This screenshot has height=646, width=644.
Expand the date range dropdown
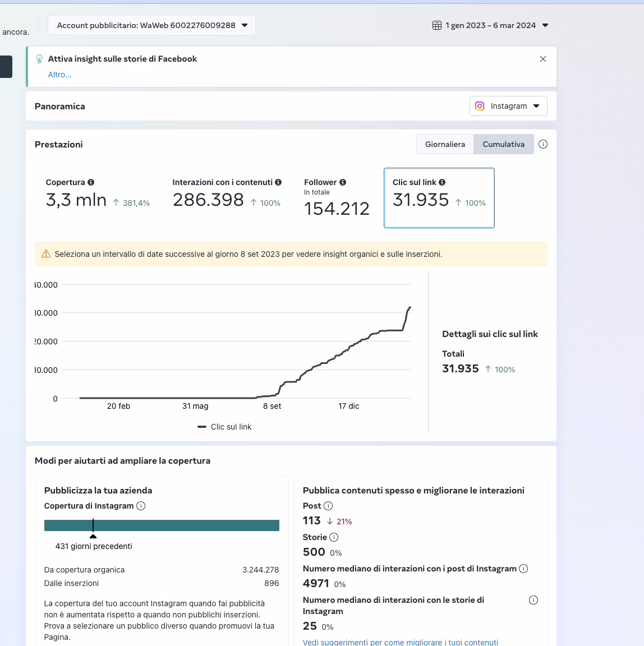pyautogui.click(x=545, y=25)
